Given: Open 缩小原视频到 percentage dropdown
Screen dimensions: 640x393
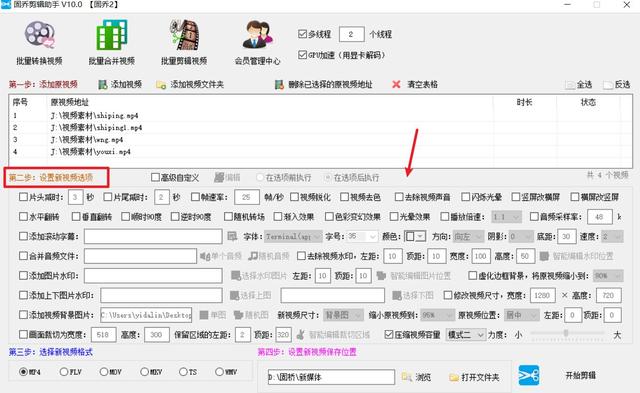Looking at the screenshot, I should click(438, 315).
